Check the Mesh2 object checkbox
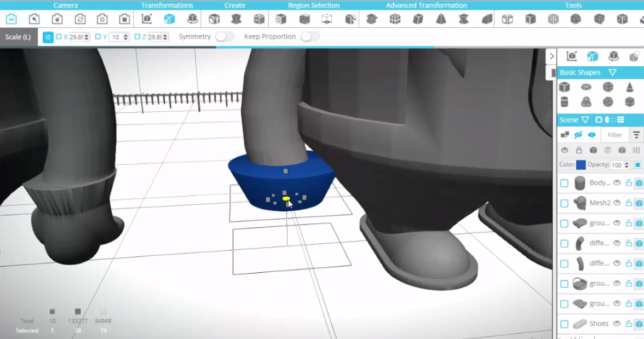The height and width of the screenshot is (339, 644). (564, 203)
